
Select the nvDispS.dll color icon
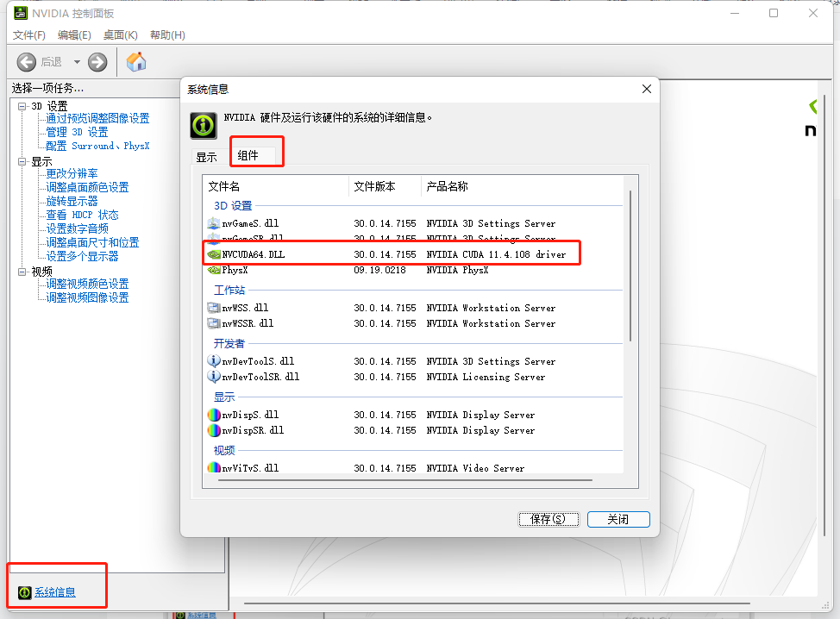click(x=213, y=415)
